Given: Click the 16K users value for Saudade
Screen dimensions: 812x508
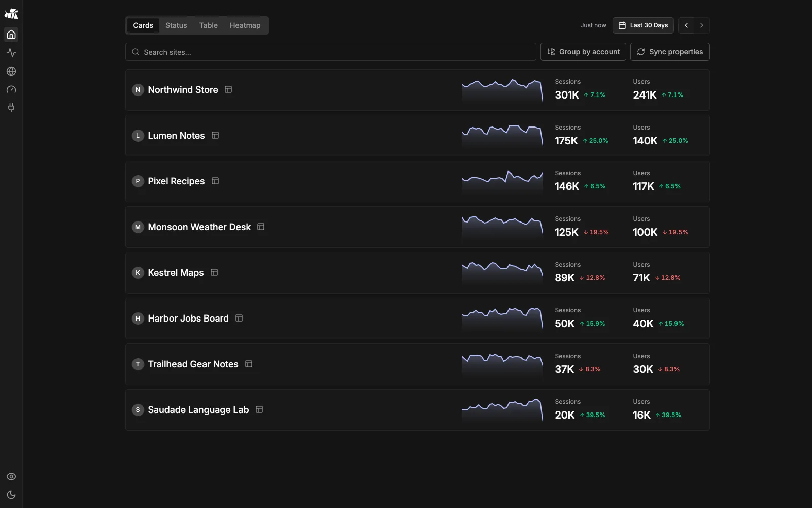Looking at the screenshot, I should coord(641,415).
